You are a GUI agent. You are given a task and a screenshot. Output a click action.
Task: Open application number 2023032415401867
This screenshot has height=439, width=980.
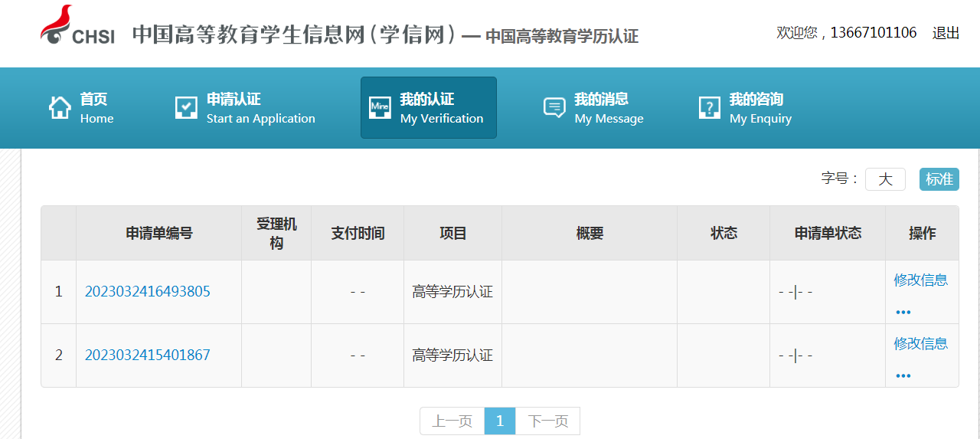coord(147,355)
